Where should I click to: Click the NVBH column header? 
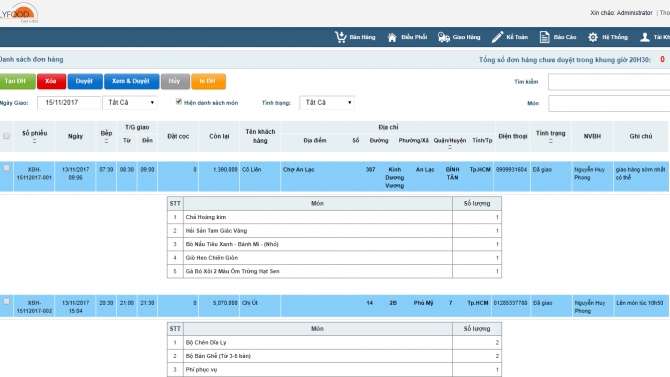(x=592, y=136)
